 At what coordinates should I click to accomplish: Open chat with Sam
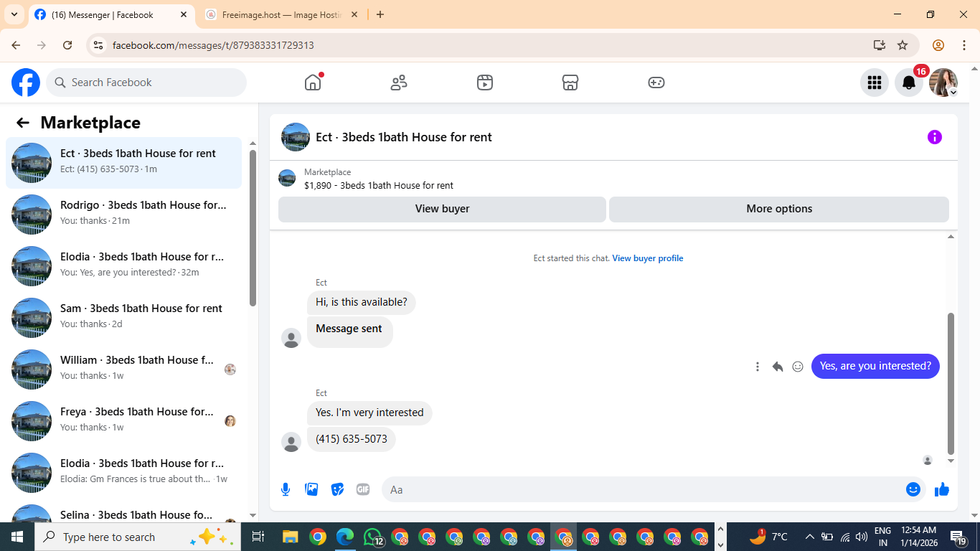[x=123, y=318]
